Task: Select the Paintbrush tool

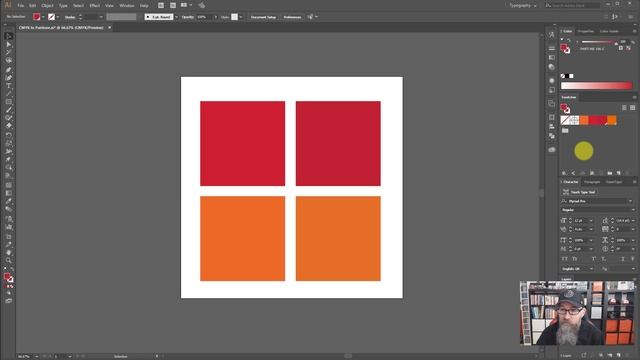Action: [9, 110]
